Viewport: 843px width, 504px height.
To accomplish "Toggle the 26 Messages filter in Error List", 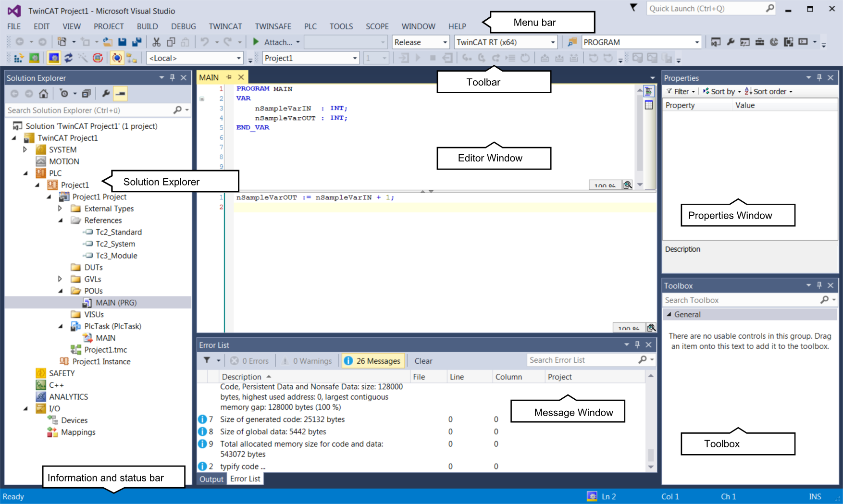I will coord(373,360).
